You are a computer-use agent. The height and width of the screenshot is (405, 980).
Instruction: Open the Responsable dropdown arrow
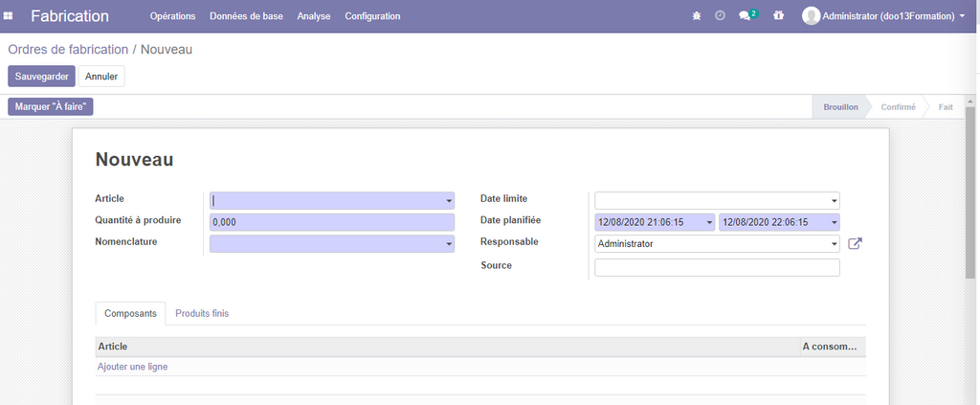pyautogui.click(x=834, y=245)
